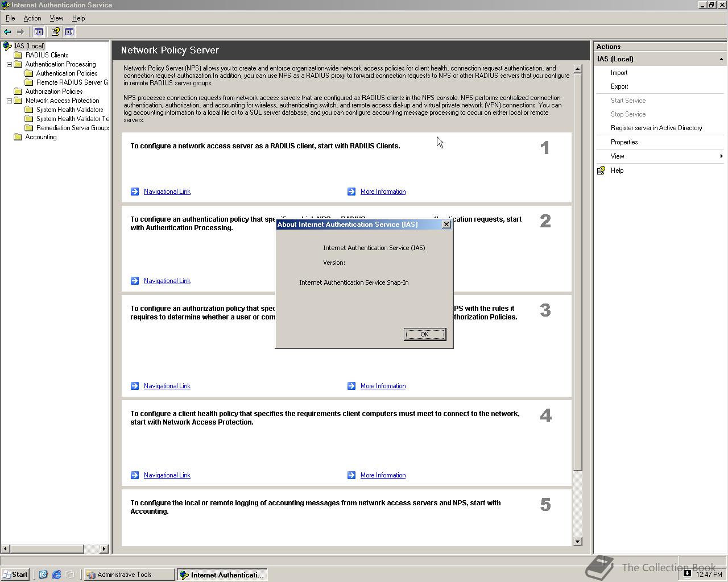Switch to Administrative Tools taskbar window
The width and height of the screenshot is (728, 582).
coord(129,575)
